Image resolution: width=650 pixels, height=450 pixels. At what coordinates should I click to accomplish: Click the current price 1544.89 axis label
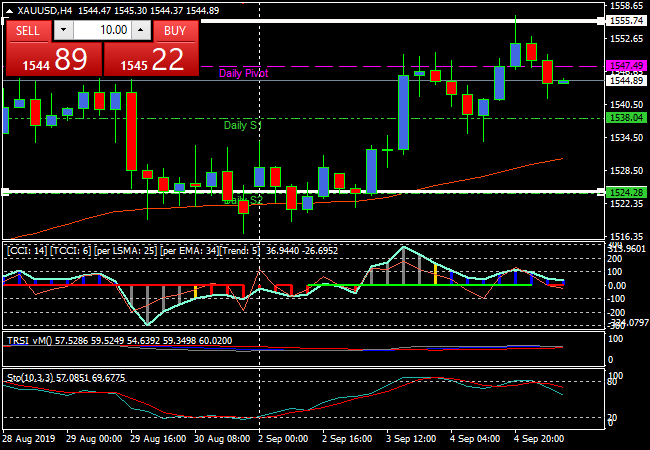click(x=625, y=80)
